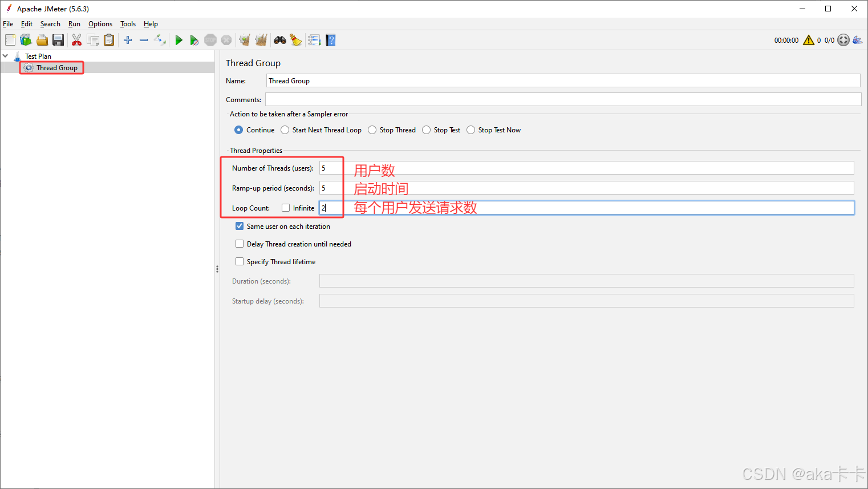Image resolution: width=868 pixels, height=489 pixels.
Task: Select Thread Group tree item
Action: pos(57,67)
